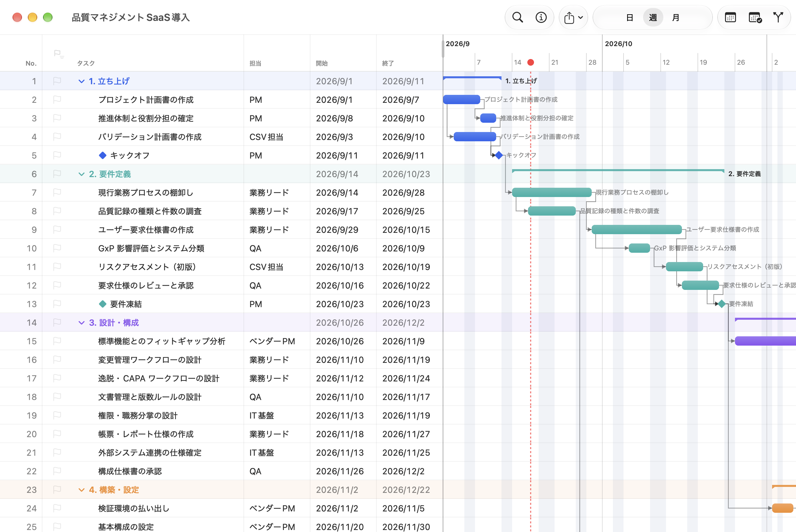Select the プロジェクト計画書の作成 Gantt bar

461,100
